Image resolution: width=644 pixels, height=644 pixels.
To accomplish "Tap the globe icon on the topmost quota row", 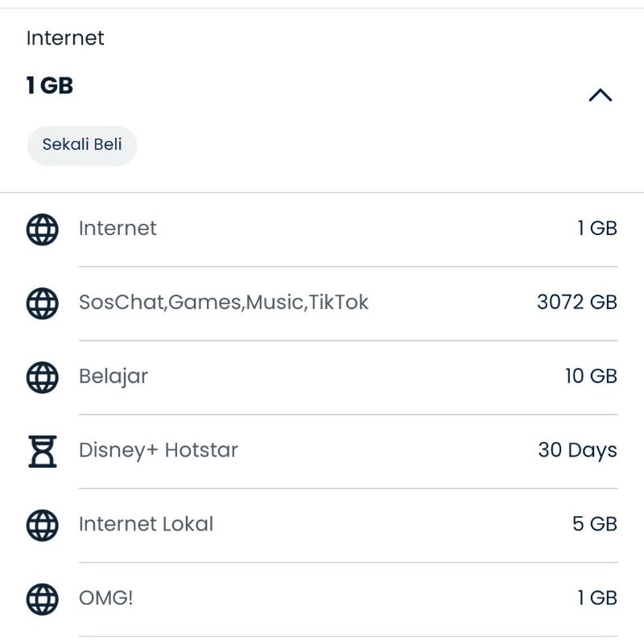I will click(42, 229).
